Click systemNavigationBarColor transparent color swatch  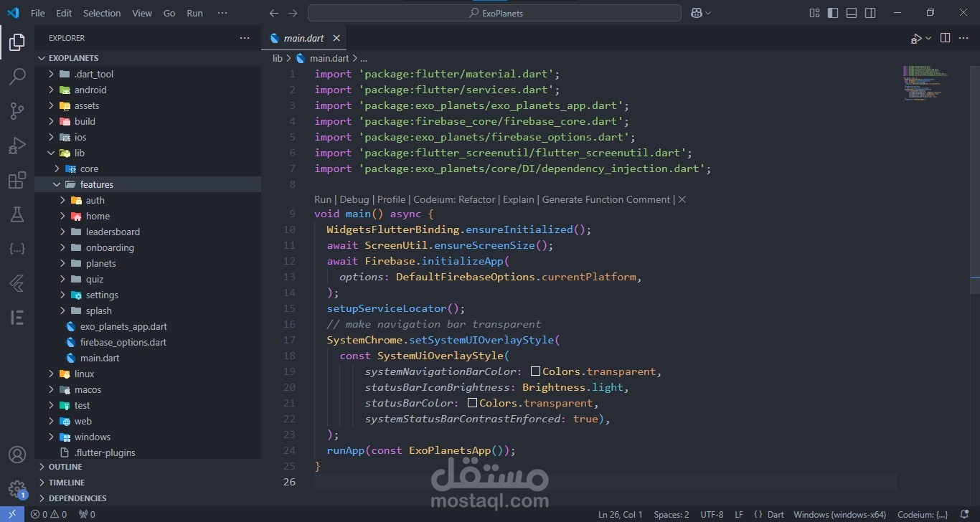coord(535,371)
